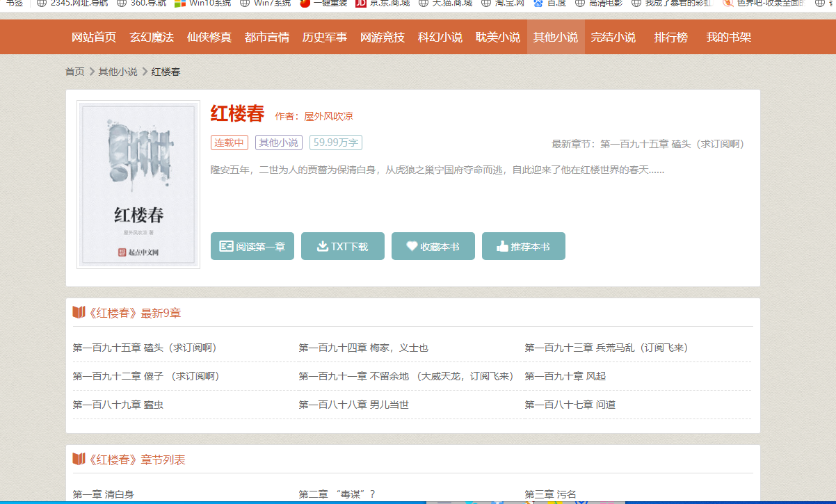Open the 排行榜 navigation item
Image resolution: width=836 pixels, height=504 pixels.
click(x=670, y=37)
